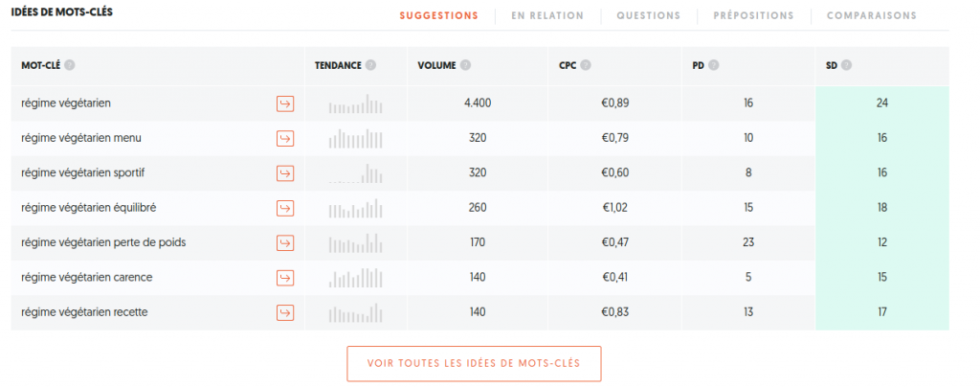Click arrow icon for 'régime végétarien perte de poids'
This screenshot has height=388, width=980.
pyautogui.click(x=285, y=242)
